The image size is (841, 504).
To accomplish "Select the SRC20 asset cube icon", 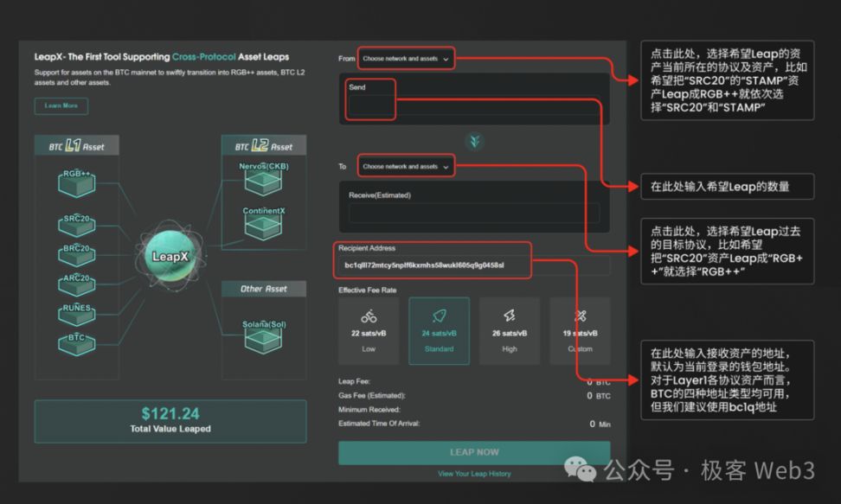I will click(x=77, y=225).
